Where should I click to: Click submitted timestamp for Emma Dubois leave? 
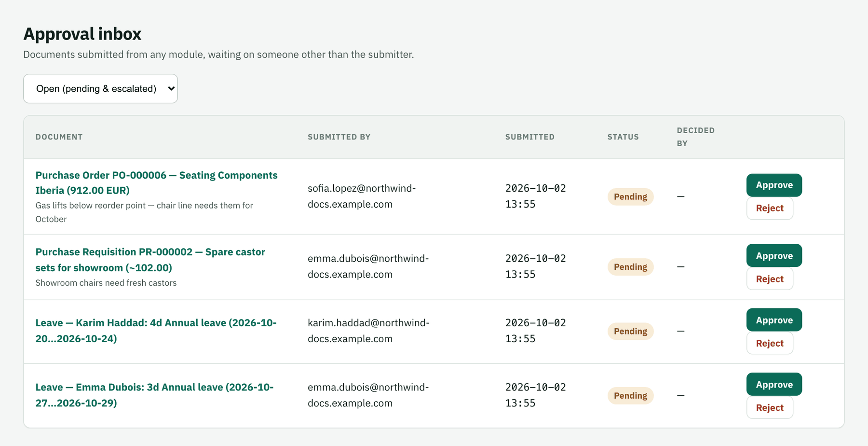coord(536,395)
